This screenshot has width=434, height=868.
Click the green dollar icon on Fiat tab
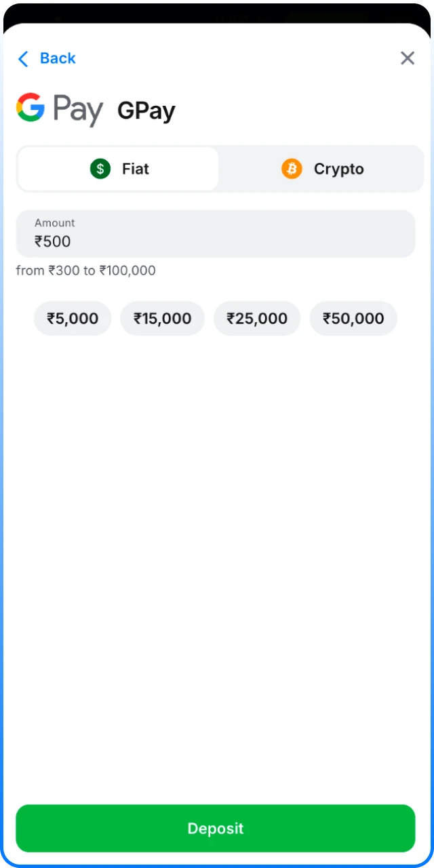pos(100,168)
